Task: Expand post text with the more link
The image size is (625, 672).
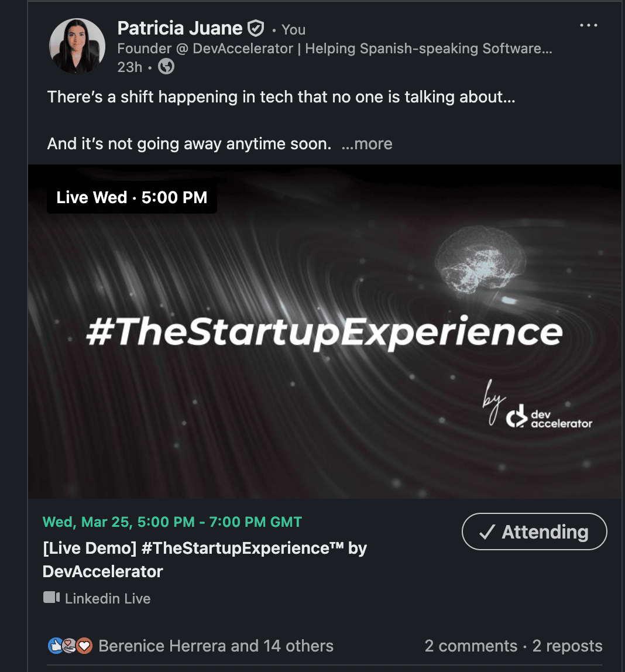Action: pyautogui.click(x=367, y=144)
